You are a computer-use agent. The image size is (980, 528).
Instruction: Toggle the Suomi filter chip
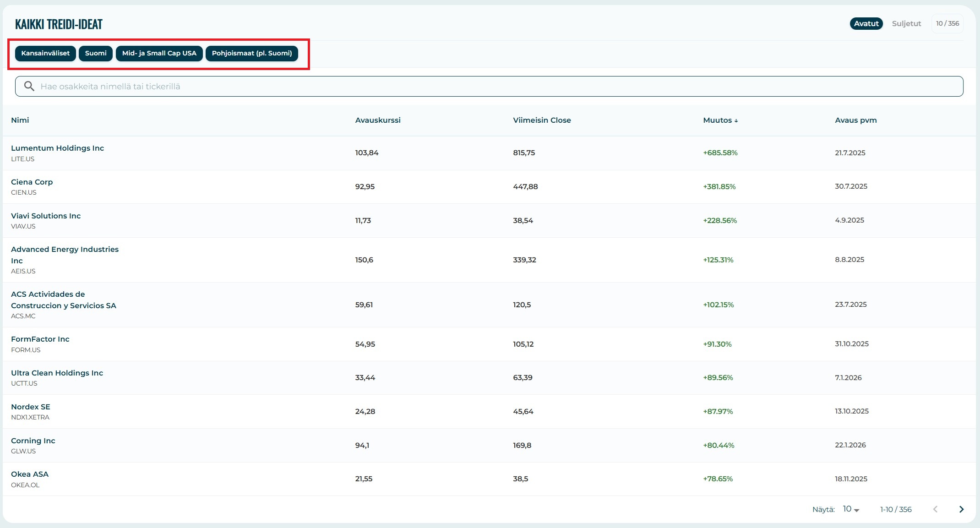tap(96, 53)
